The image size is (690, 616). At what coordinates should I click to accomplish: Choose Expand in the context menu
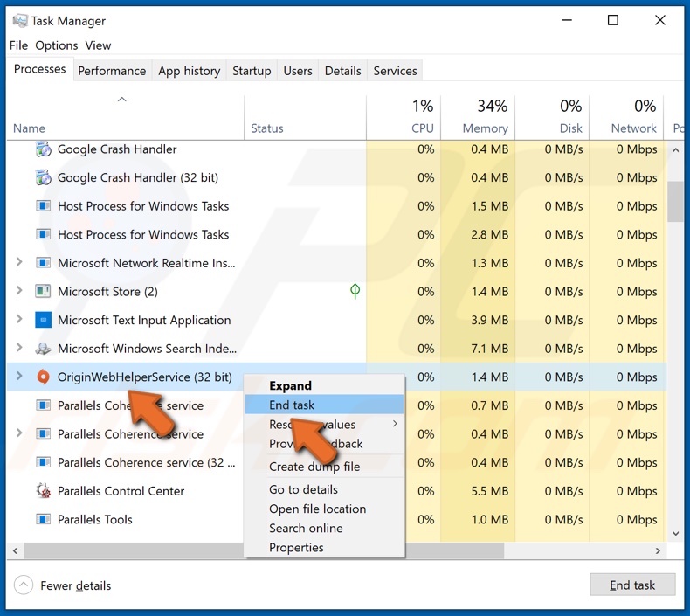(324, 385)
